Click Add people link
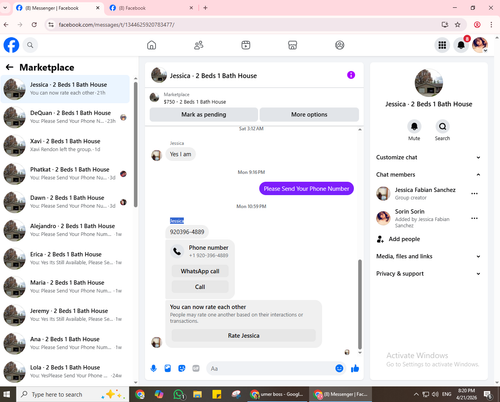This screenshot has width=500, height=402. [x=404, y=239]
